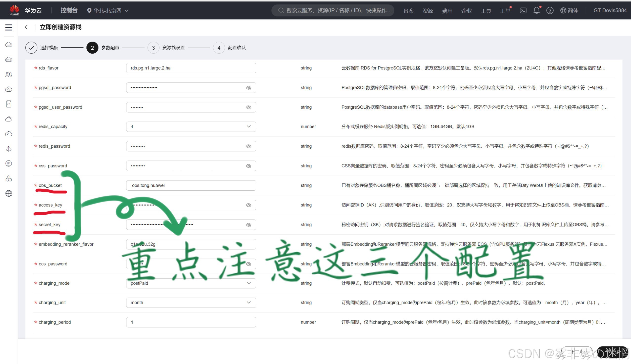Click the IP icon in left sidebar
This screenshot has width=631, height=364.
click(x=9, y=163)
